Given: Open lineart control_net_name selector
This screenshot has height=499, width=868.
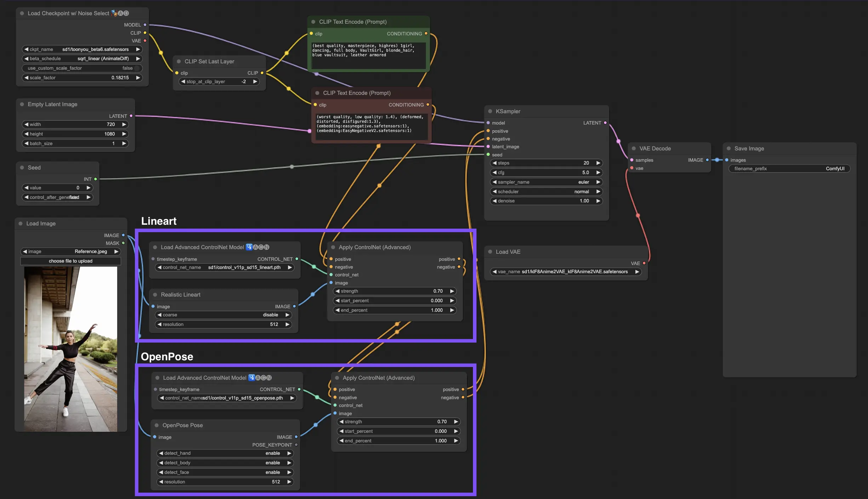Looking at the screenshot, I should [x=225, y=267].
